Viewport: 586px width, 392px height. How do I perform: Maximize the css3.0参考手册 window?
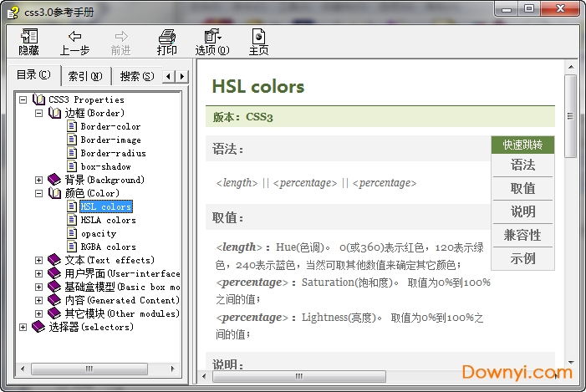529,8
